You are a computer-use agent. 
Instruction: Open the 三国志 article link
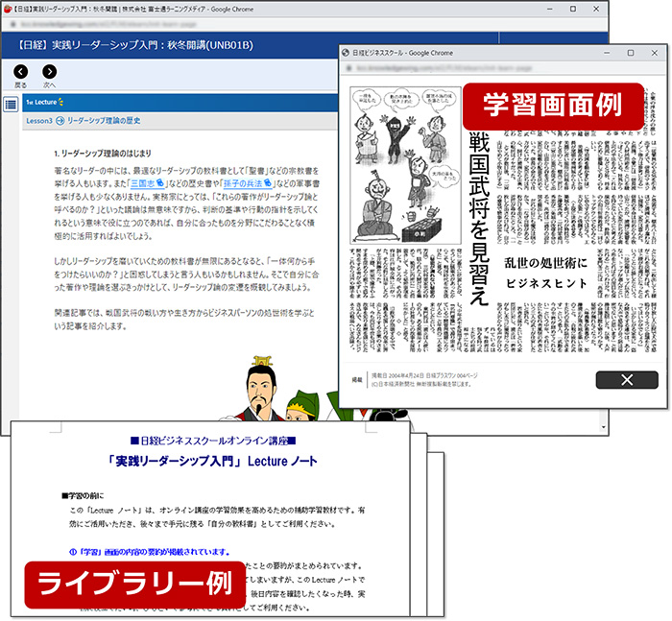click(148, 183)
